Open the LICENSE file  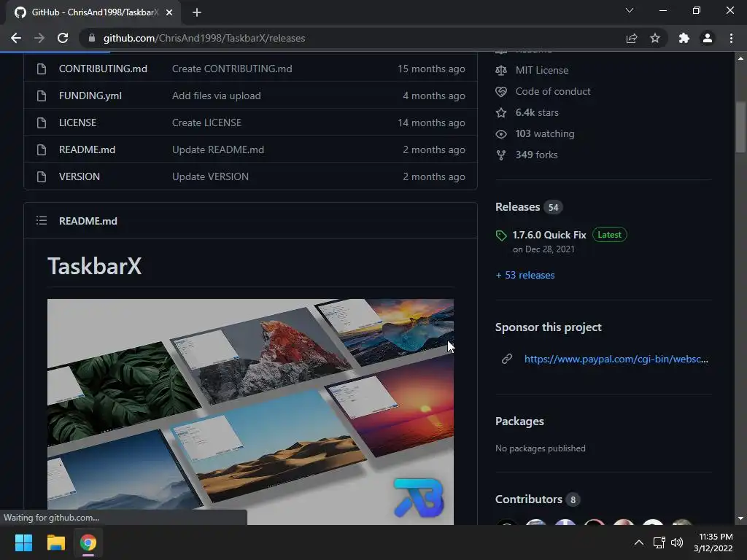coord(77,122)
